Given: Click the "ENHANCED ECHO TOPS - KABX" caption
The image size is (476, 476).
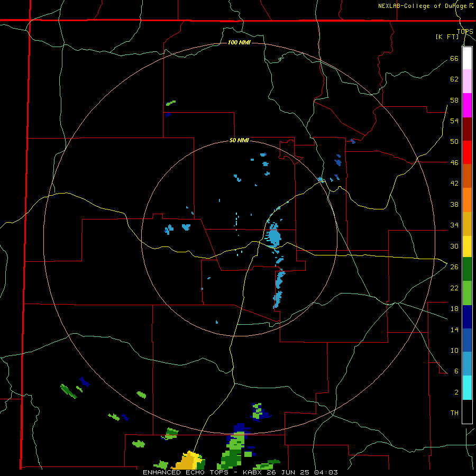Looking at the screenshot, I should click(200, 472).
